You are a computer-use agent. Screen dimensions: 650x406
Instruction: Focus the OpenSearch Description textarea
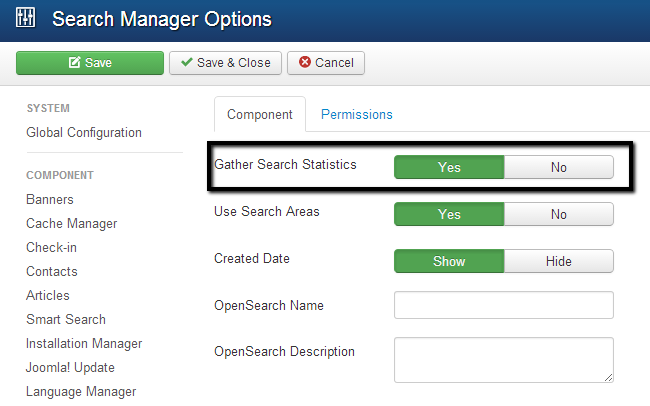tap(503, 359)
